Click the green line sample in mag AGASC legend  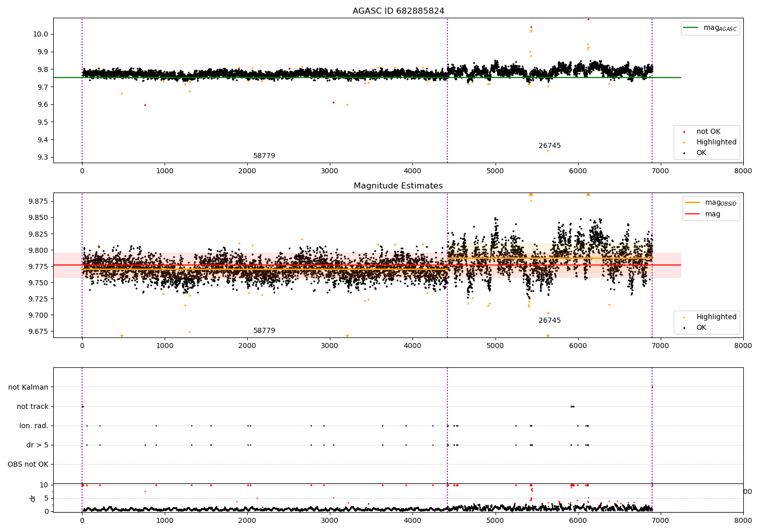(x=691, y=28)
